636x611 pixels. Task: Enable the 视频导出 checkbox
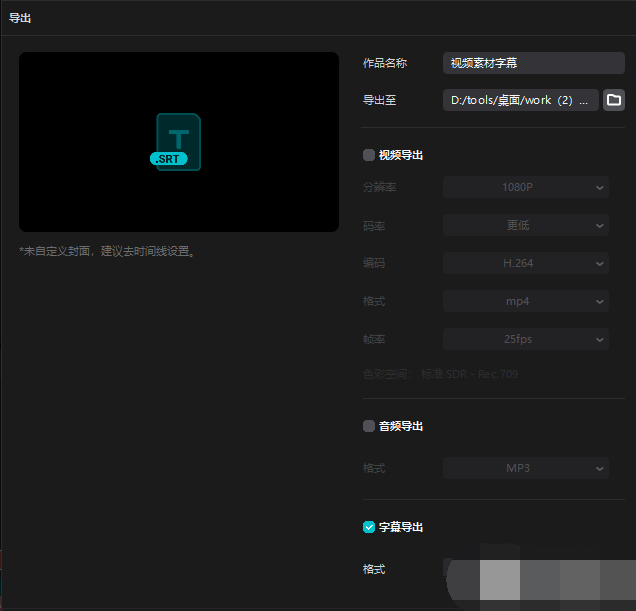coord(369,155)
